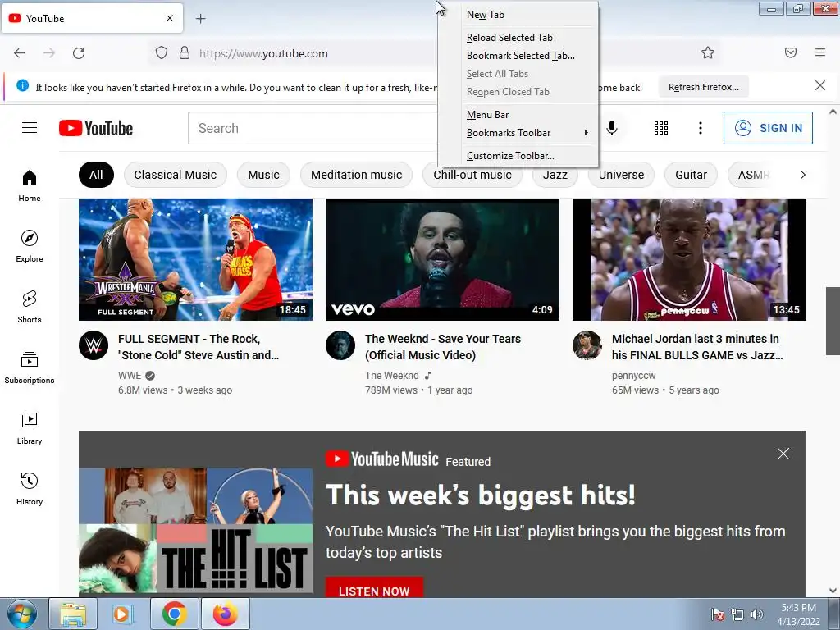The width and height of the screenshot is (840, 630).
Task: Bookmark this page with the star icon
Action: tap(708, 52)
